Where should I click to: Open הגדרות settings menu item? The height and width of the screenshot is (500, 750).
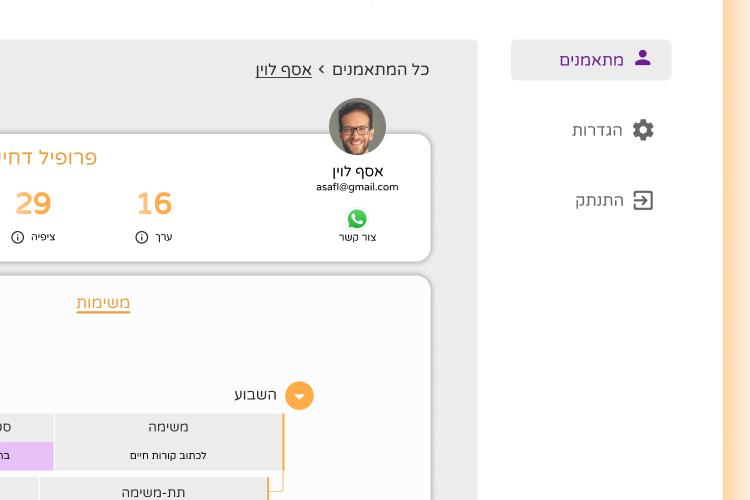coord(597,130)
